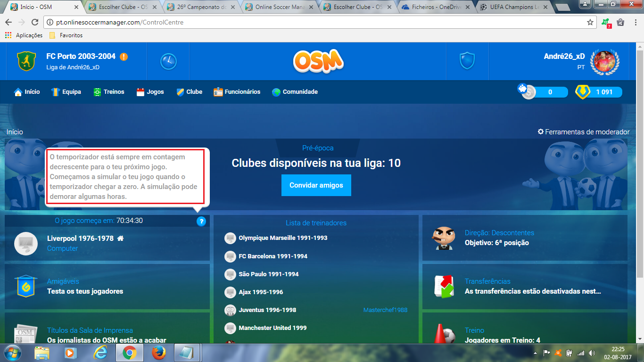This screenshot has height=362, width=644.
Task: Bookmark page with the star icon
Action: (590, 22)
